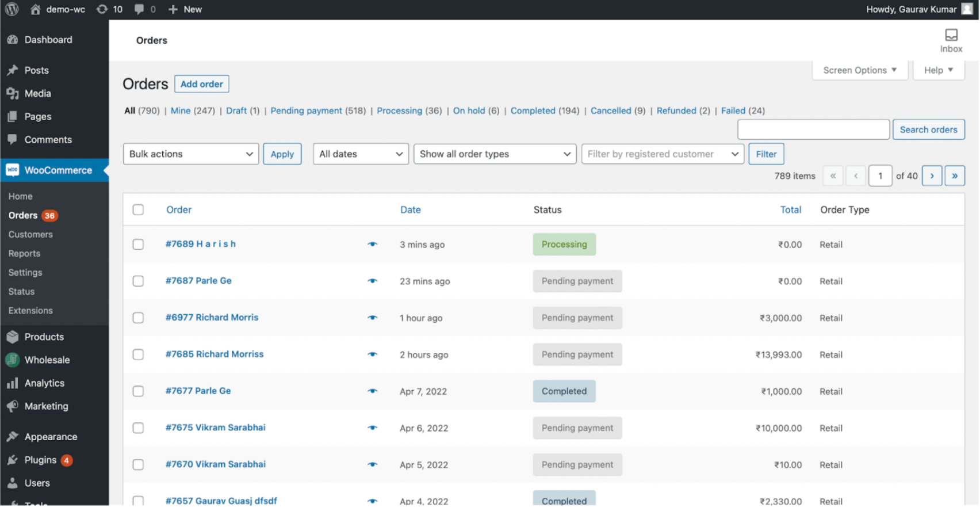Expand the Help panel
980x511 pixels.
[939, 70]
